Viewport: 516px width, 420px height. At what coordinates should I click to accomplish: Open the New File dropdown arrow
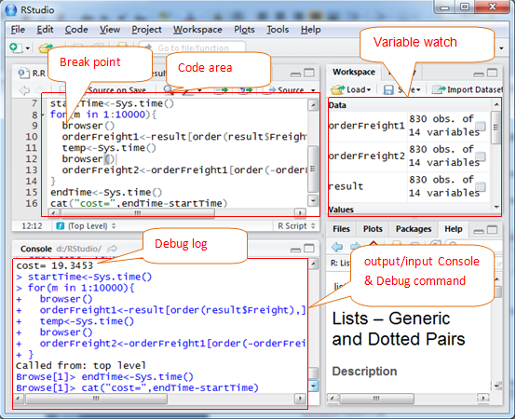[x=28, y=48]
